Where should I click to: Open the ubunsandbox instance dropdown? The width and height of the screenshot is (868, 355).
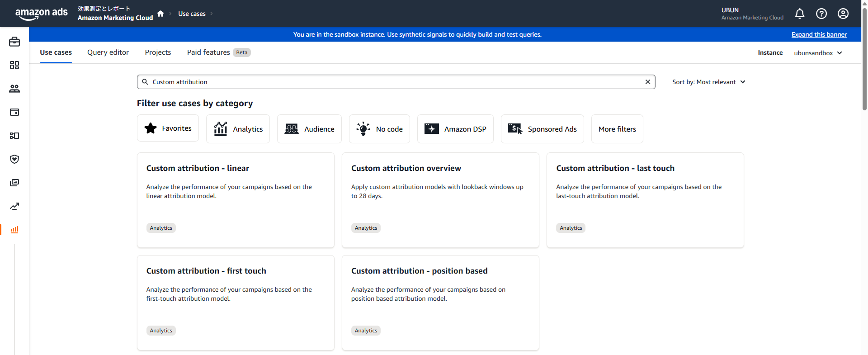point(818,53)
